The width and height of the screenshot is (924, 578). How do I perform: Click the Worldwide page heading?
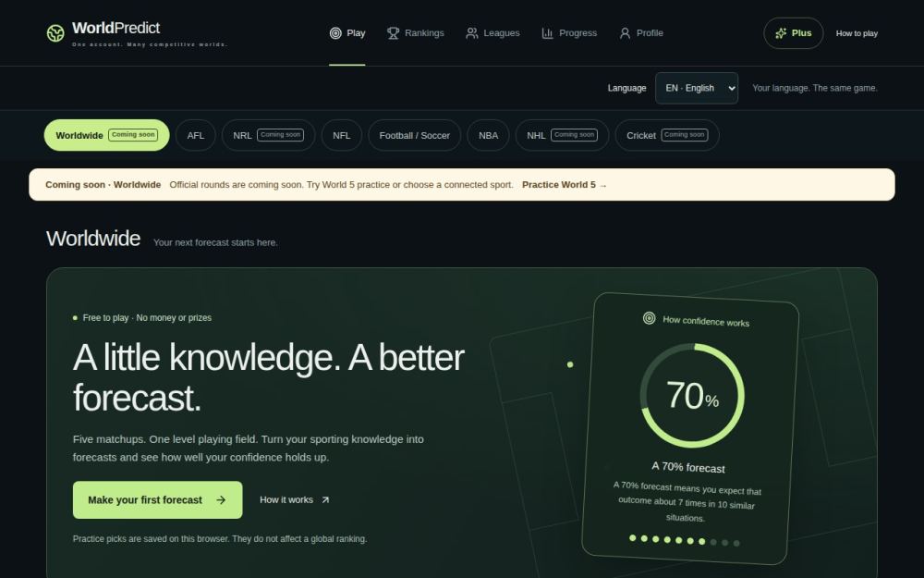[93, 239]
